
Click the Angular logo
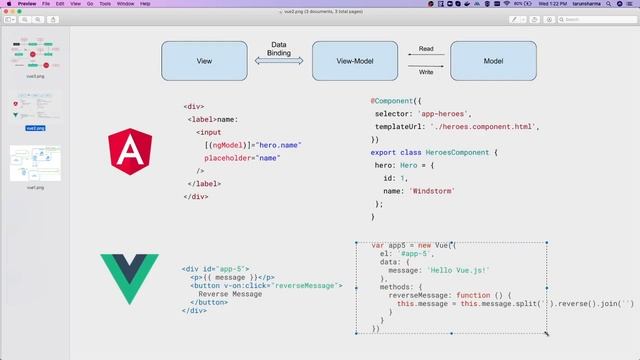[x=130, y=151]
